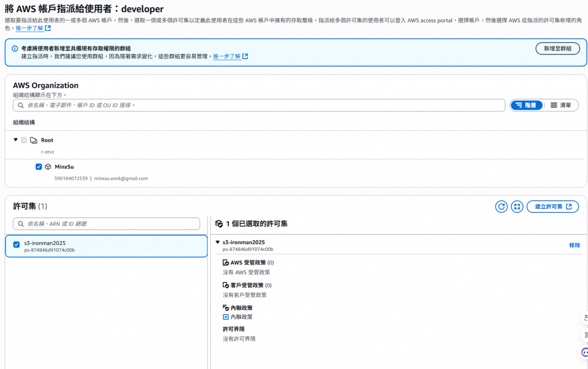Click the 沒有許可界限 text

tap(239, 339)
